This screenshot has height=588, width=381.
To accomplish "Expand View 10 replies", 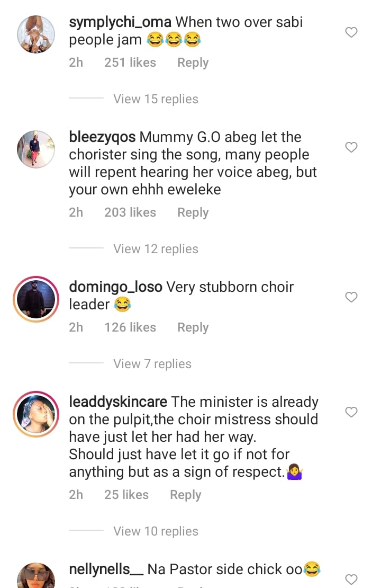I will tap(156, 531).
